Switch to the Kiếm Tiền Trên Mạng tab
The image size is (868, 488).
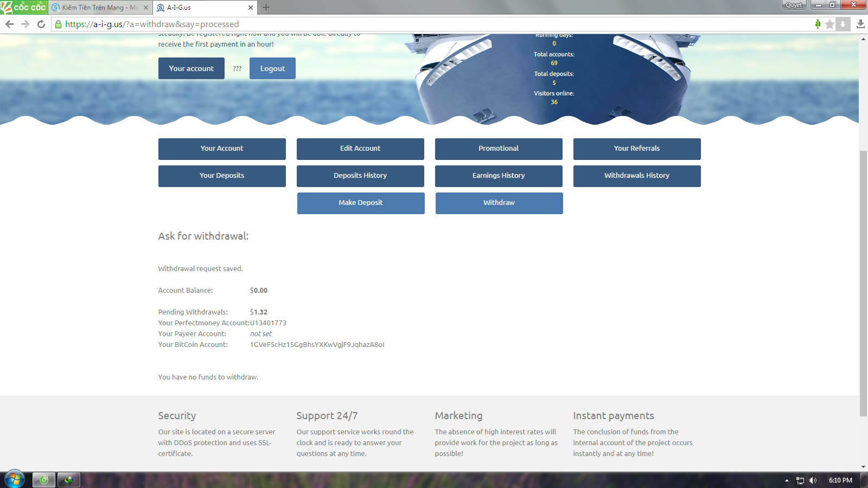pyautogui.click(x=99, y=8)
